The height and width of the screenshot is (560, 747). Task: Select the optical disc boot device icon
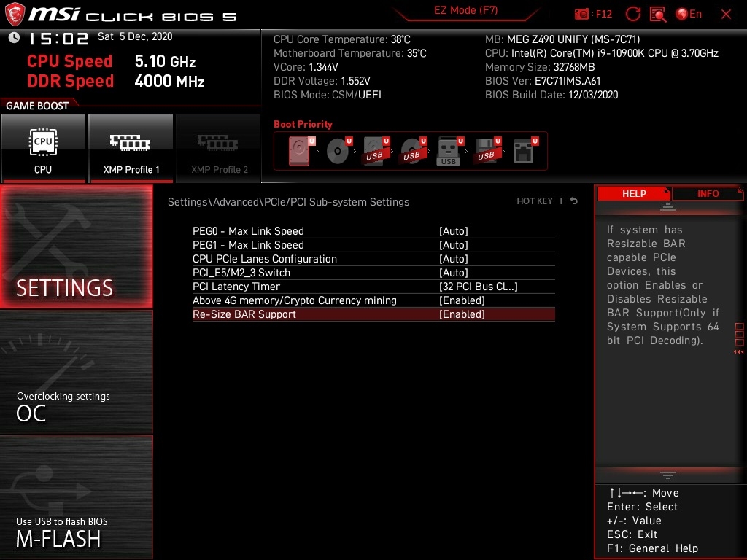(x=338, y=151)
